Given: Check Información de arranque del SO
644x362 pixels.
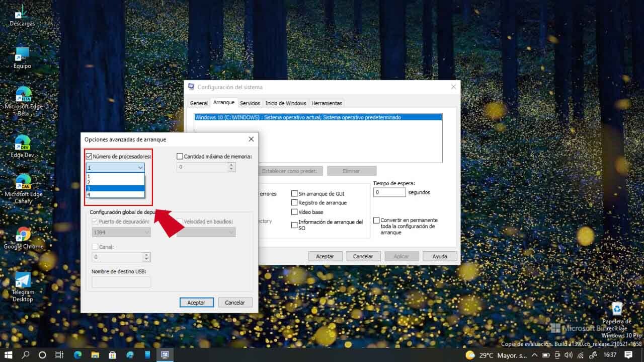Looking at the screenshot, I should pyautogui.click(x=294, y=225).
